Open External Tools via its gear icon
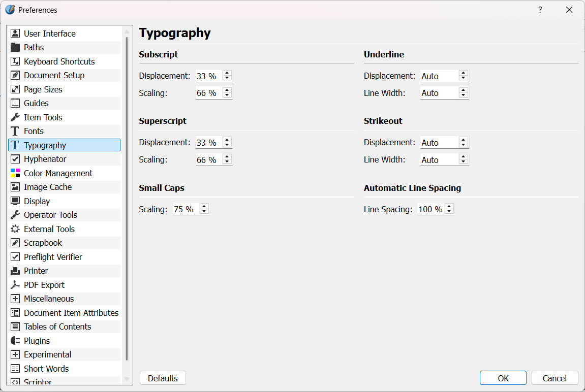This screenshot has width=585, height=392. [15, 229]
